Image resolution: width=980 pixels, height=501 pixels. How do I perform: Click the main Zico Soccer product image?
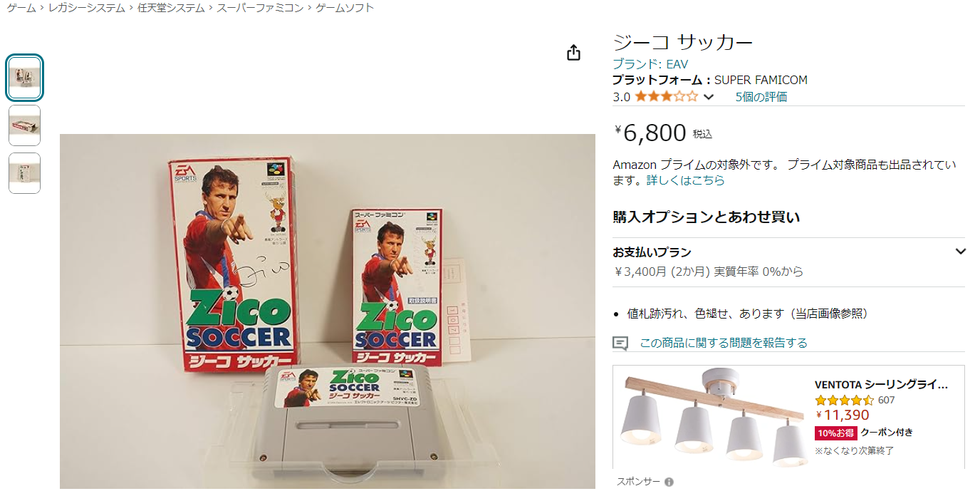pos(328,311)
